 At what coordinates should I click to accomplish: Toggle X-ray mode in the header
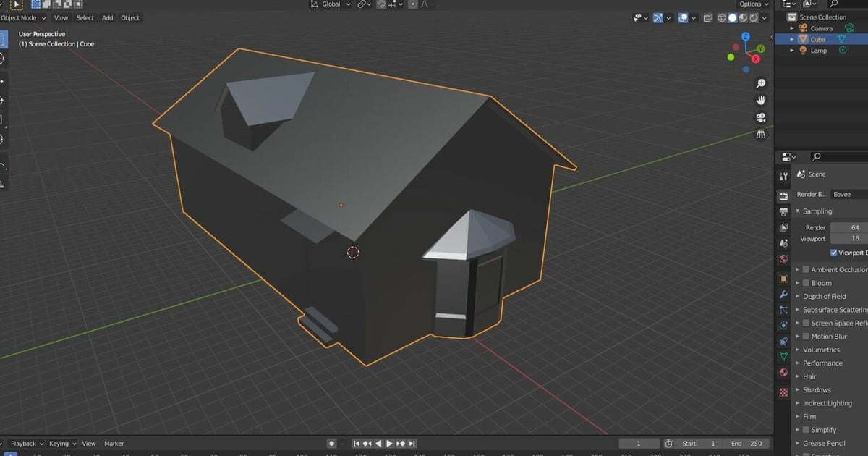click(707, 18)
